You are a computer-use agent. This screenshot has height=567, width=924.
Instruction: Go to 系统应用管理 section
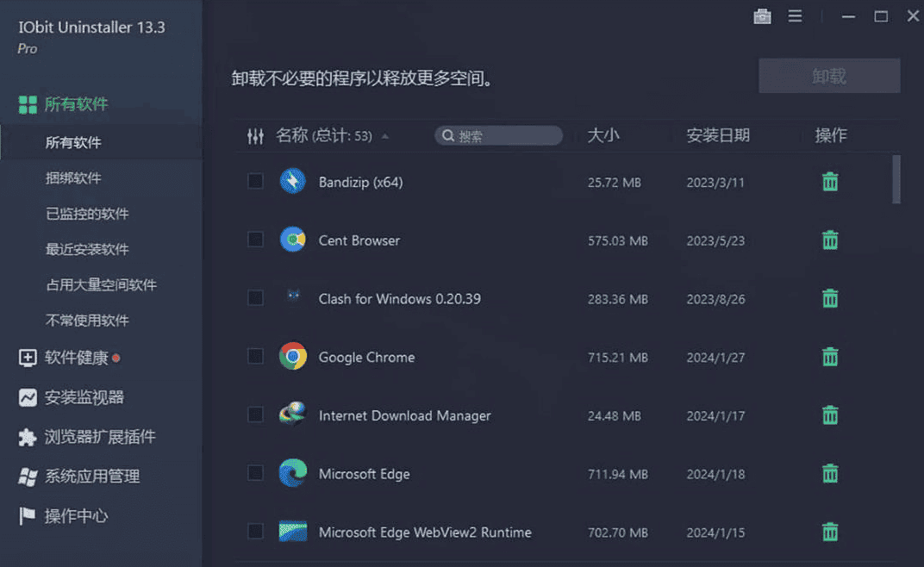92,477
